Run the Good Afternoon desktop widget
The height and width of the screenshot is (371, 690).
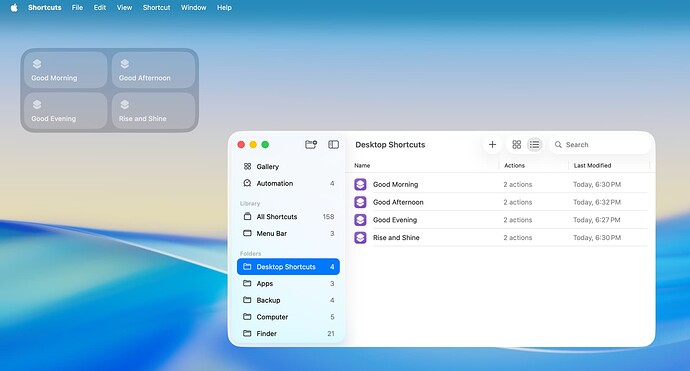click(153, 70)
